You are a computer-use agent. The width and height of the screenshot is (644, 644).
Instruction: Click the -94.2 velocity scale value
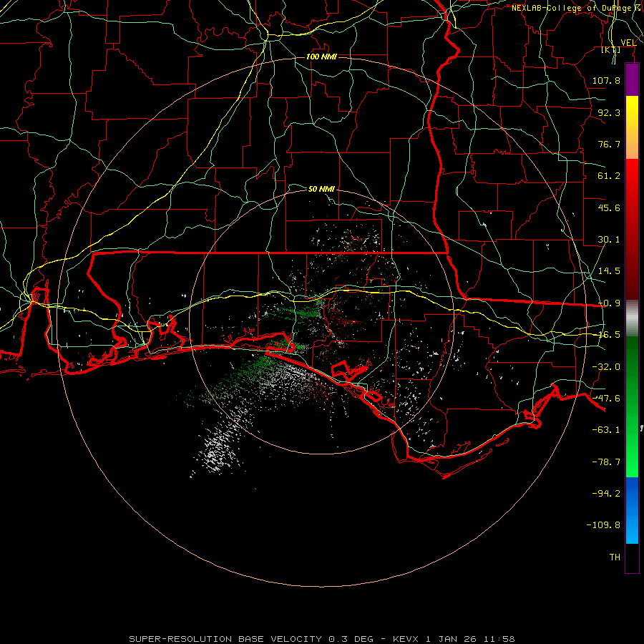tap(606, 493)
